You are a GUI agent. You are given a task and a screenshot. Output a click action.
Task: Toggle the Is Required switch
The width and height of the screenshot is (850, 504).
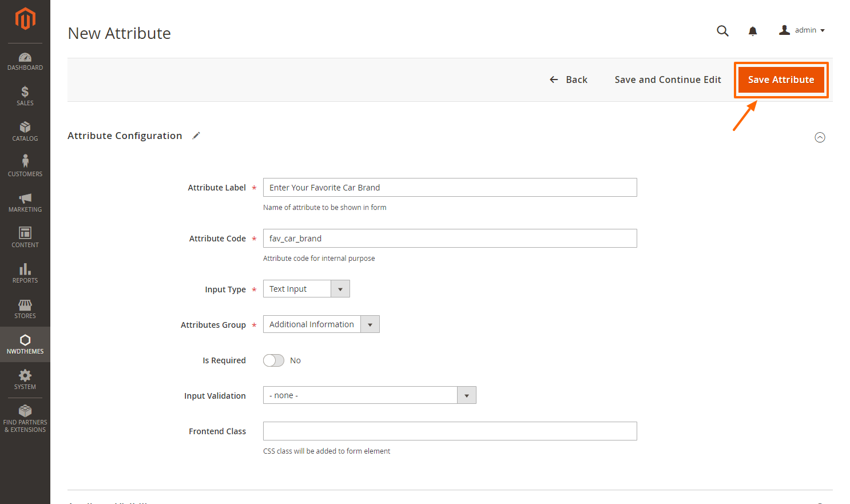coord(273,360)
